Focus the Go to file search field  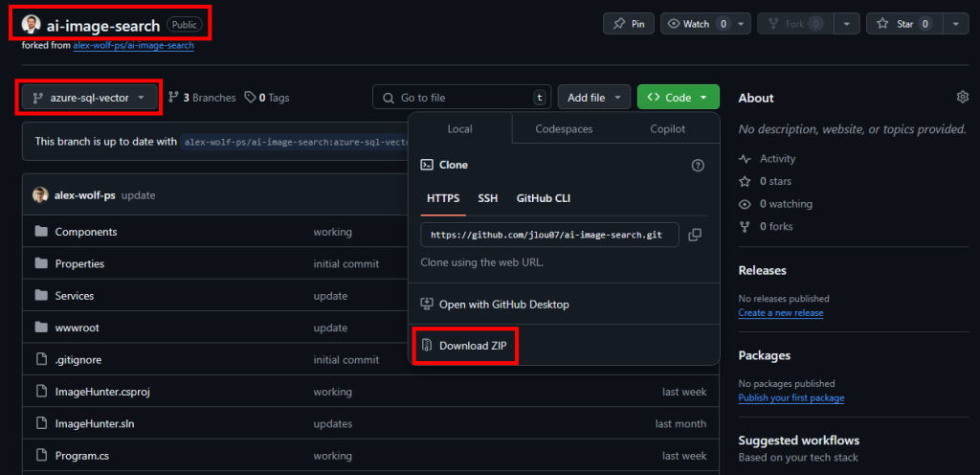pos(462,98)
